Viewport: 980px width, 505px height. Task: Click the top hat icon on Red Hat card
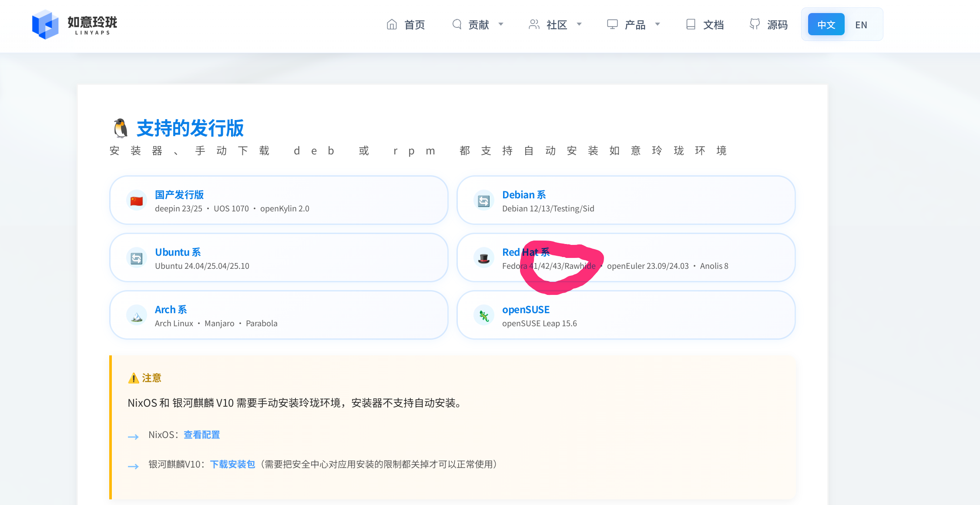pos(484,258)
